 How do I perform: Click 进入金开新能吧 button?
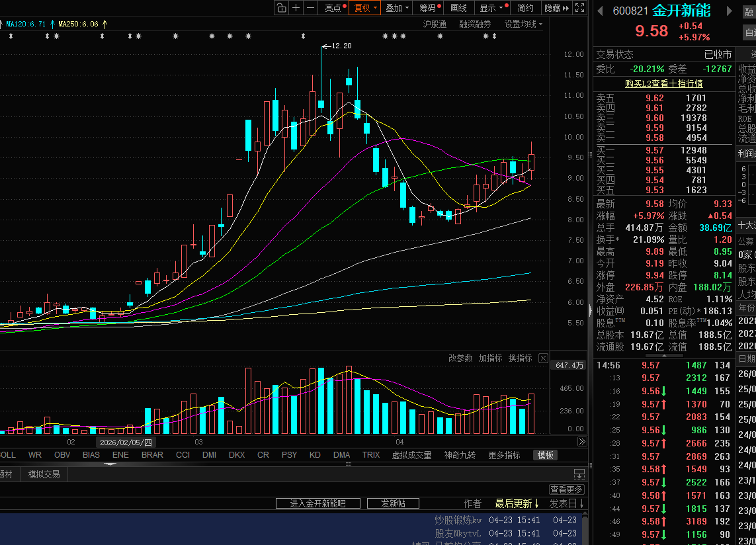[317, 503]
